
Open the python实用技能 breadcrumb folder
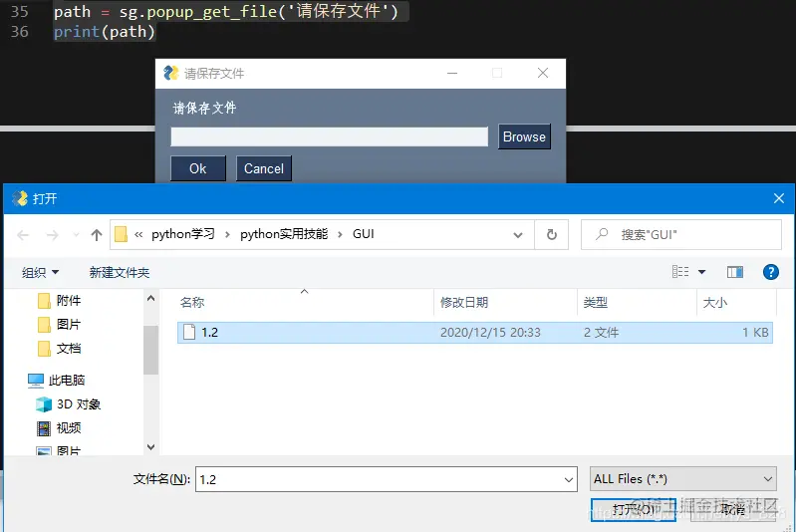pos(284,234)
